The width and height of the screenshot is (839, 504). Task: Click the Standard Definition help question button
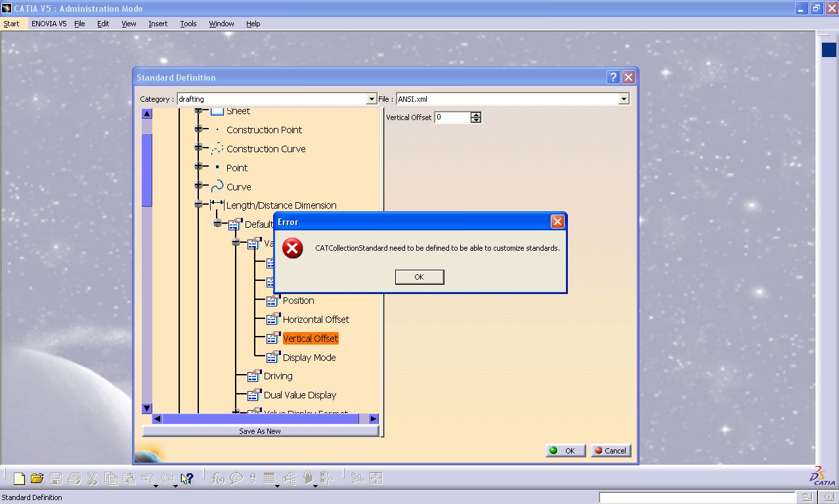[613, 77]
